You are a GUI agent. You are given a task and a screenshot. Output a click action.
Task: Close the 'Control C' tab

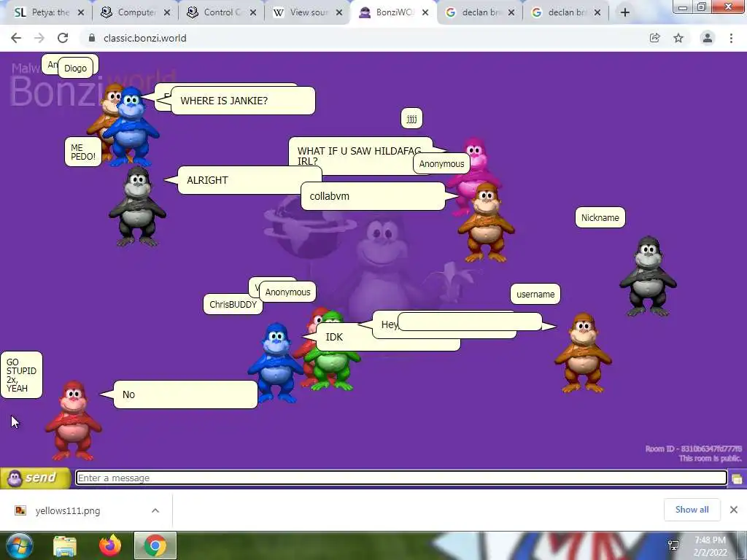click(253, 13)
